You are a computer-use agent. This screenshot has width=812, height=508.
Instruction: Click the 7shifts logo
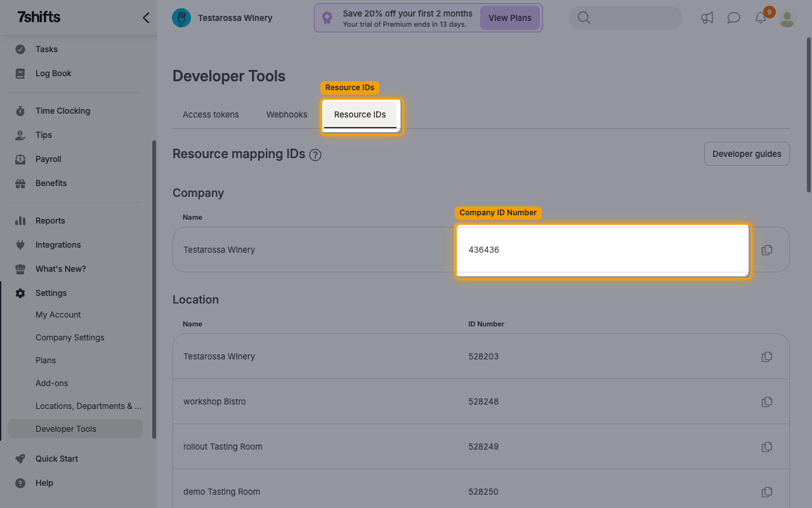pyautogui.click(x=39, y=17)
